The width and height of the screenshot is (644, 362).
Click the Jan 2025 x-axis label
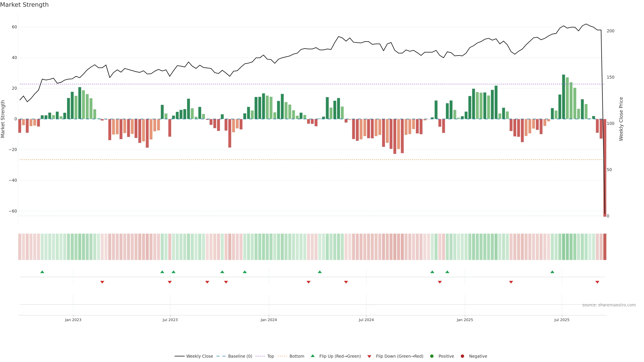[x=465, y=320]
